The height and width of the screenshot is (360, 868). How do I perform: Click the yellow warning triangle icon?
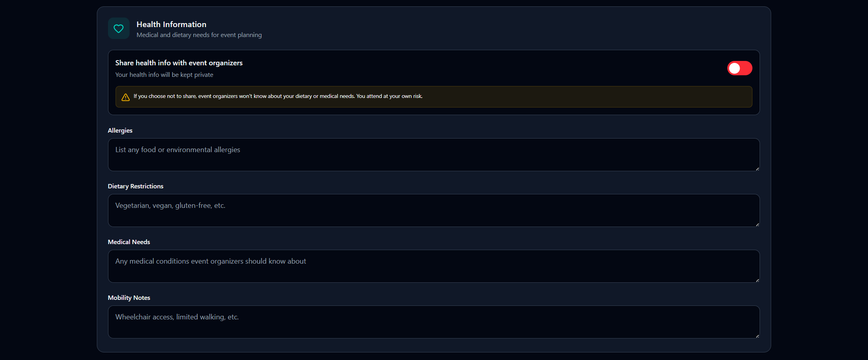pos(126,97)
